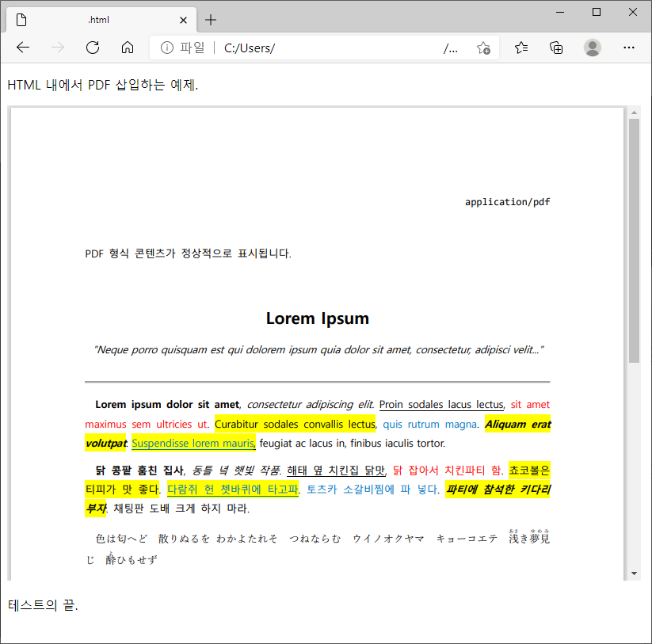Open the Collections icon
Viewport: 652px width, 644px height.
point(556,48)
